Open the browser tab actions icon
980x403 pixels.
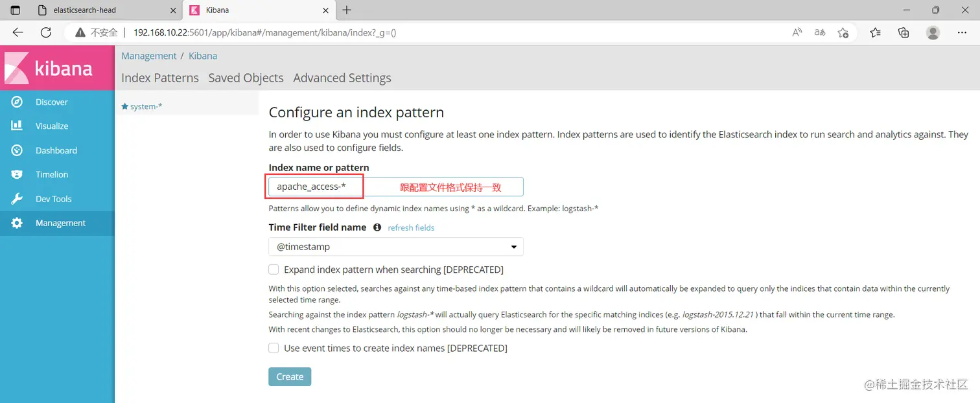[x=16, y=10]
